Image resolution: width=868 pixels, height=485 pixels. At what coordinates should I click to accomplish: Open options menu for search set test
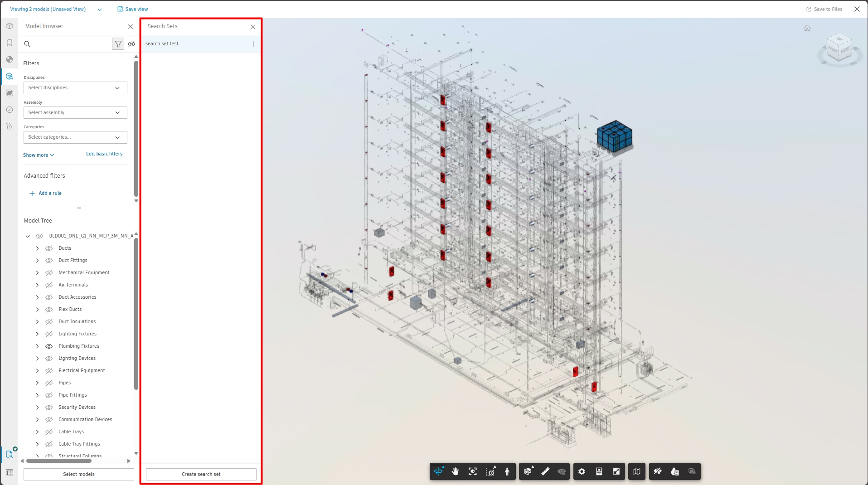pyautogui.click(x=253, y=44)
